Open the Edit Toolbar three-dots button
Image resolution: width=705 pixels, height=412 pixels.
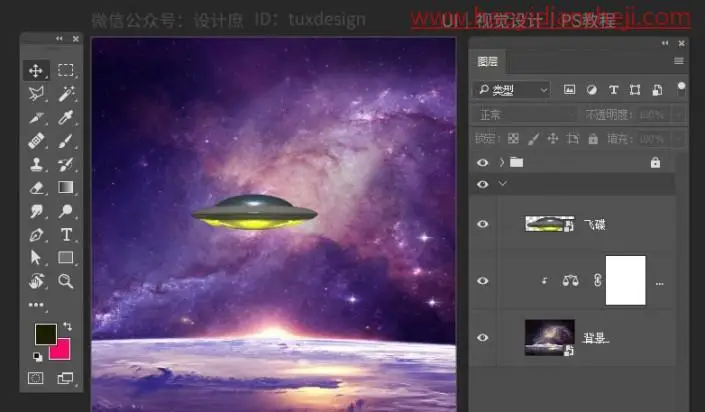[x=36, y=305]
